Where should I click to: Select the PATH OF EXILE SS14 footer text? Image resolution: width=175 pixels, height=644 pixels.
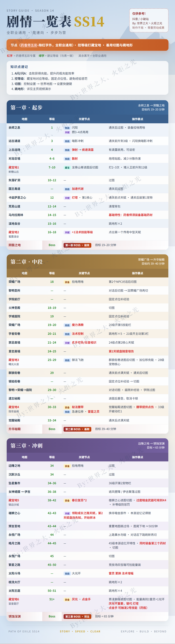[x=24, y=631]
